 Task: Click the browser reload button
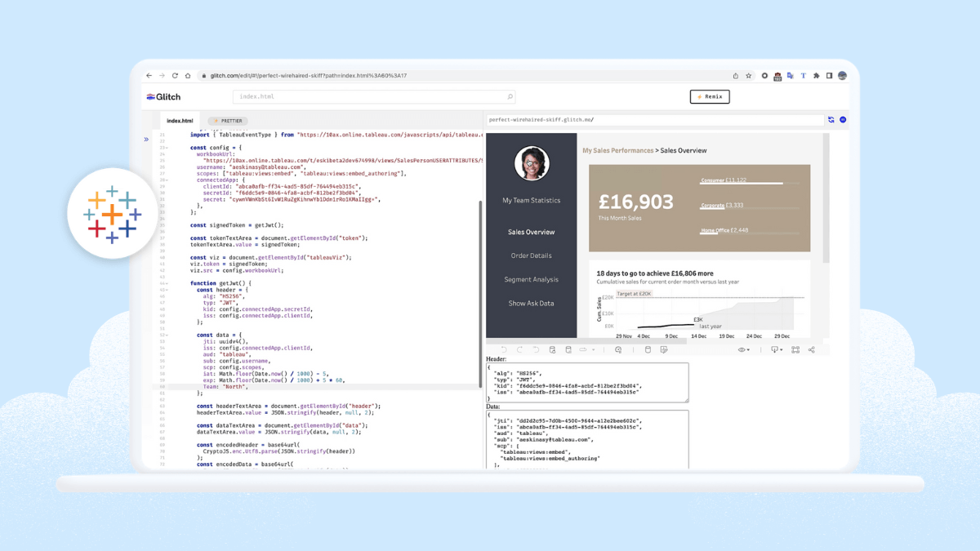pos(175,76)
